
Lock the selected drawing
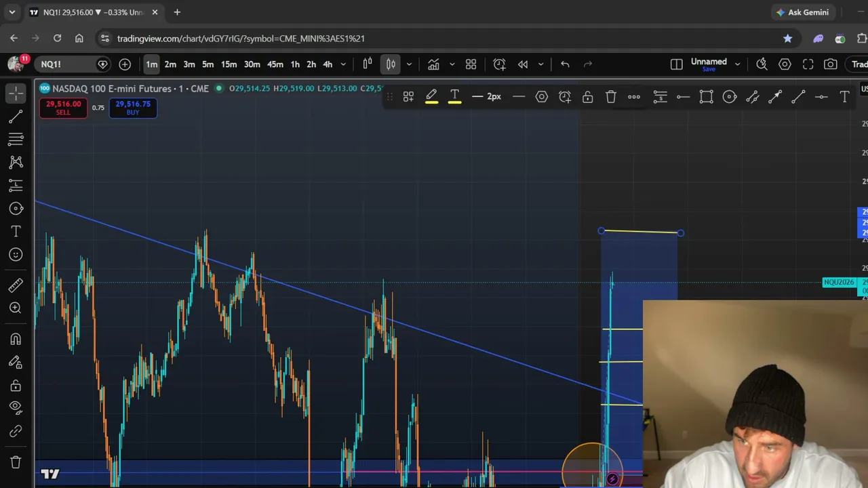point(588,97)
